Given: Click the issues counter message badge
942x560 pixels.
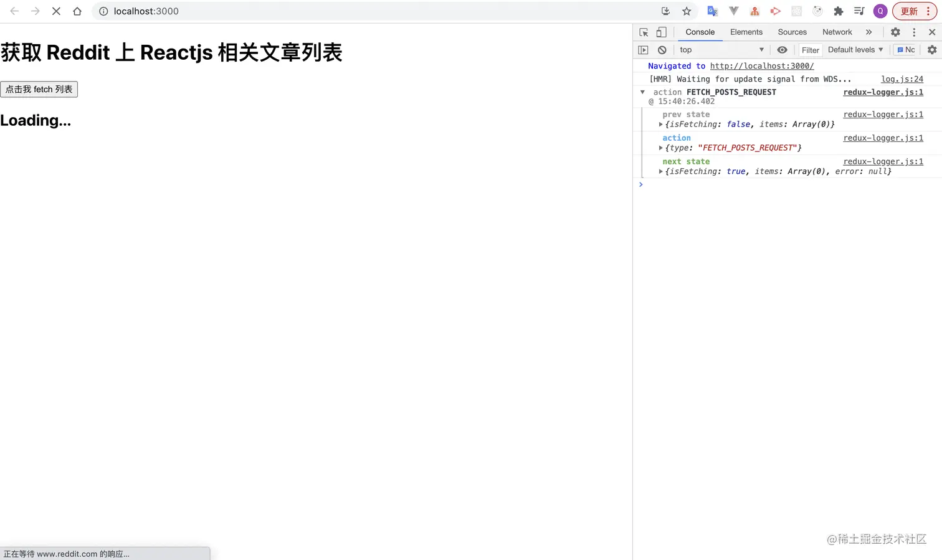Looking at the screenshot, I should point(906,50).
